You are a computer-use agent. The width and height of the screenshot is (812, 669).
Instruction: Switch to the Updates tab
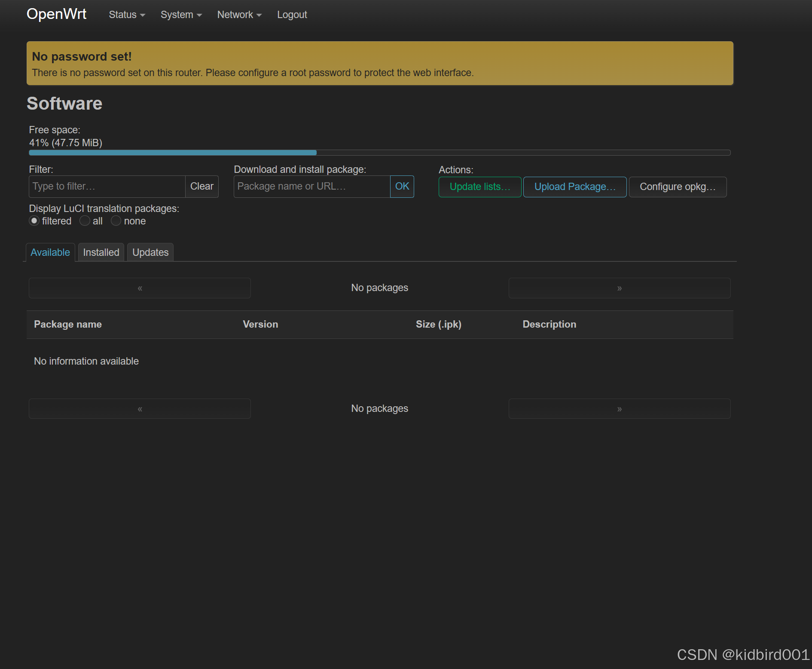pos(150,252)
